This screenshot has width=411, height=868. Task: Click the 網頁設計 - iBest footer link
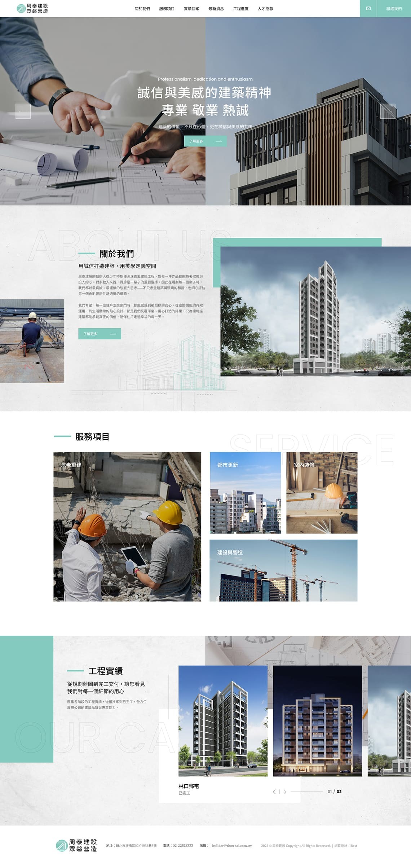coord(346,846)
